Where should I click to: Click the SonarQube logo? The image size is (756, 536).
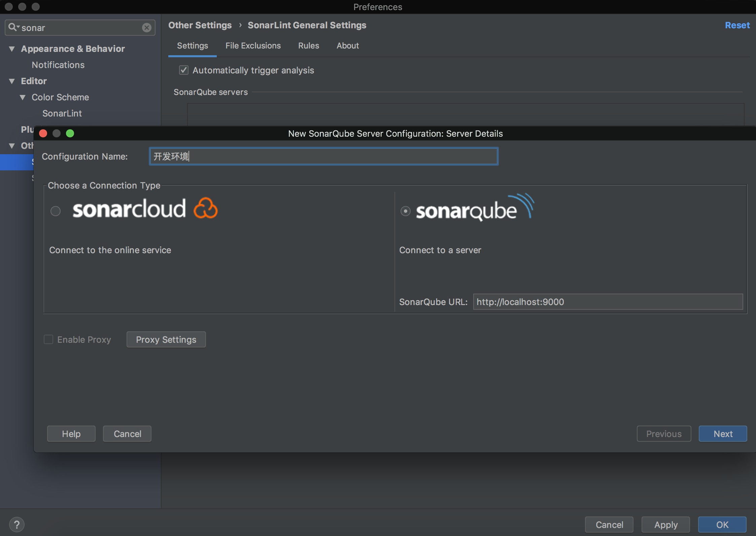(x=475, y=209)
